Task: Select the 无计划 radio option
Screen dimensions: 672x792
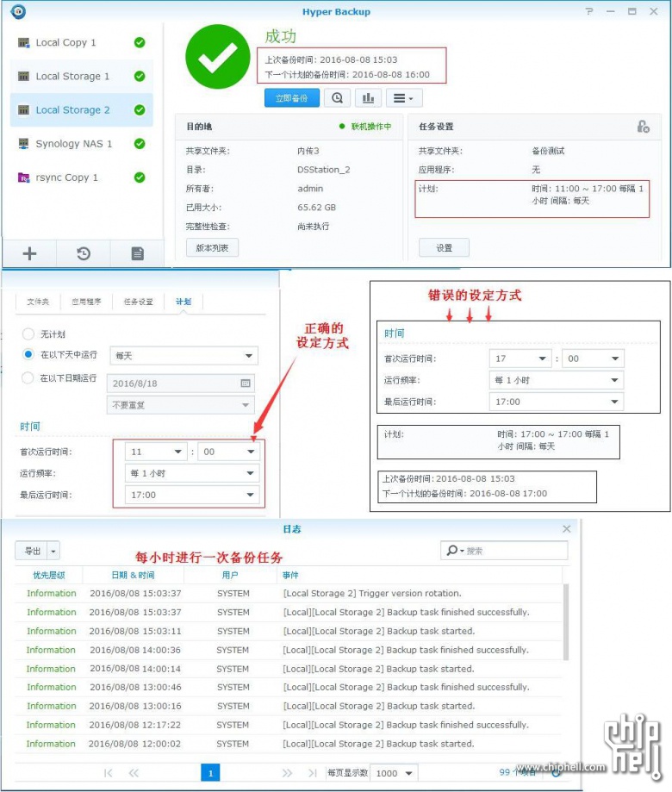Action: coord(28,334)
